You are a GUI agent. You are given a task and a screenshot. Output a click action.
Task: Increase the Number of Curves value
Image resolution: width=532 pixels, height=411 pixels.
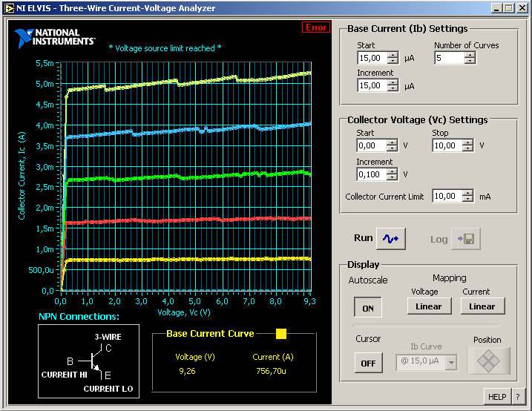tap(470, 55)
